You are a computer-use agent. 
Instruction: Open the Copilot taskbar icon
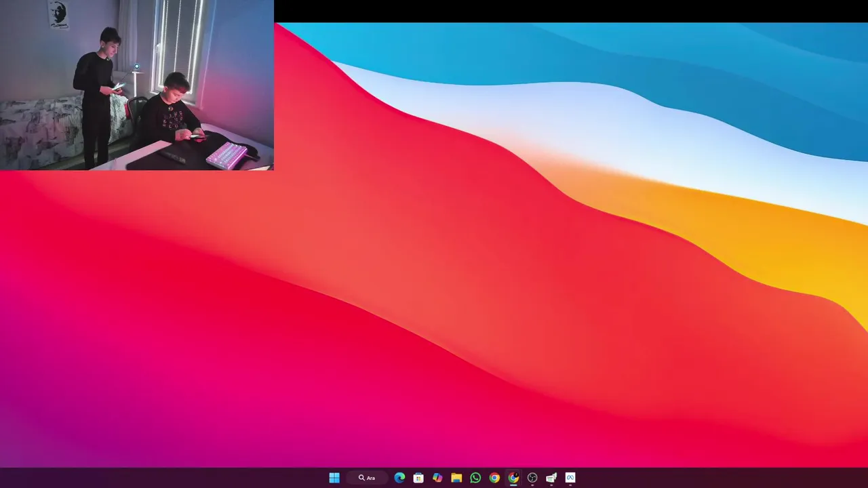click(x=437, y=478)
